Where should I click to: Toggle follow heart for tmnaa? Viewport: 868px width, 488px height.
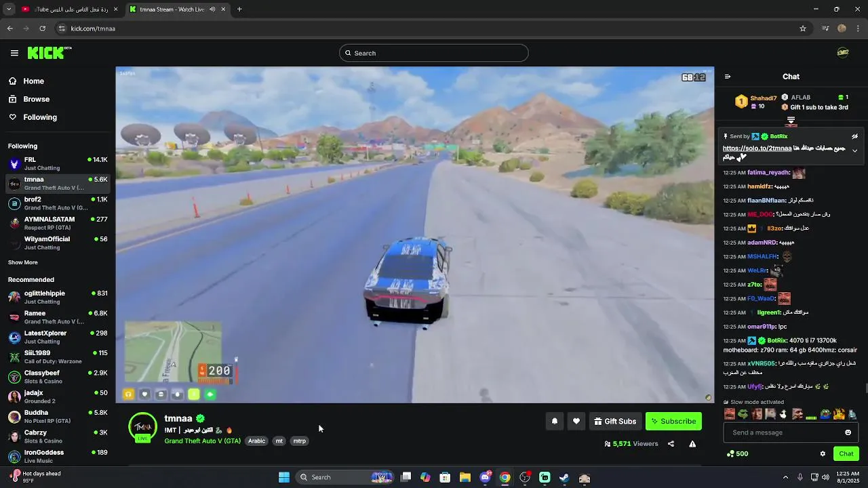[x=576, y=422]
